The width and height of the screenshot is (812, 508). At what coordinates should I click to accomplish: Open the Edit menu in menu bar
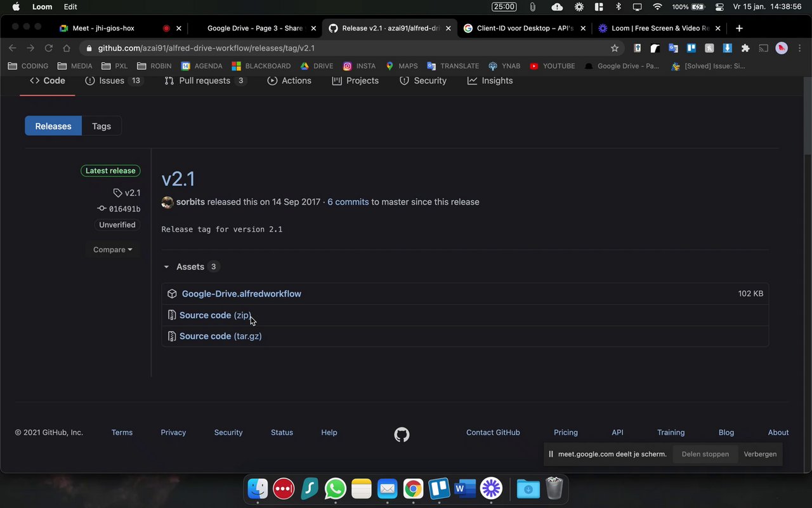point(70,7)
